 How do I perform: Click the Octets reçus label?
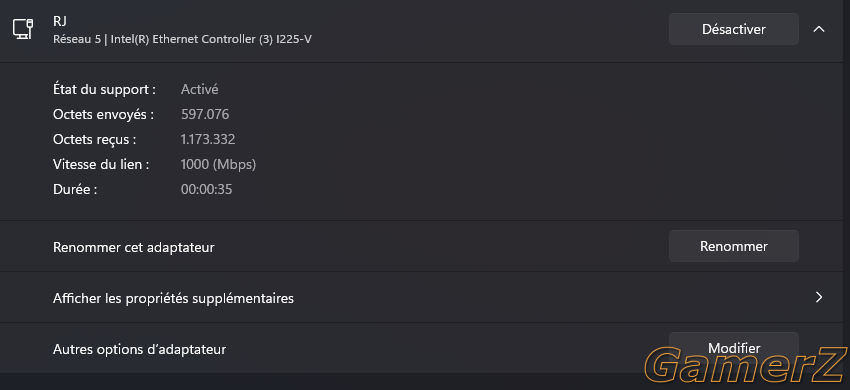(x=94, y=140)
